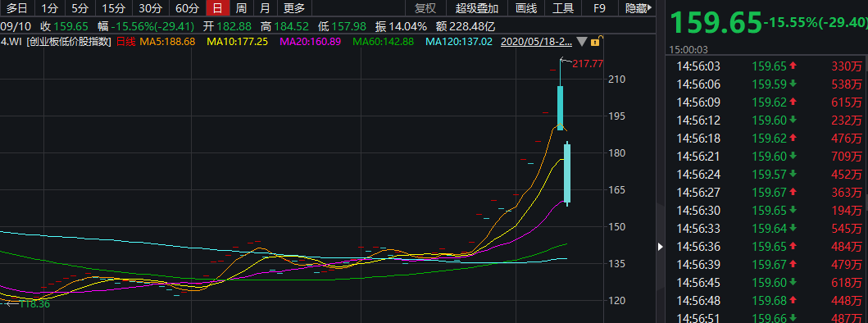Click the 开 182.88 open value
This screenshot has width=868, height=323.
(227, 26)
